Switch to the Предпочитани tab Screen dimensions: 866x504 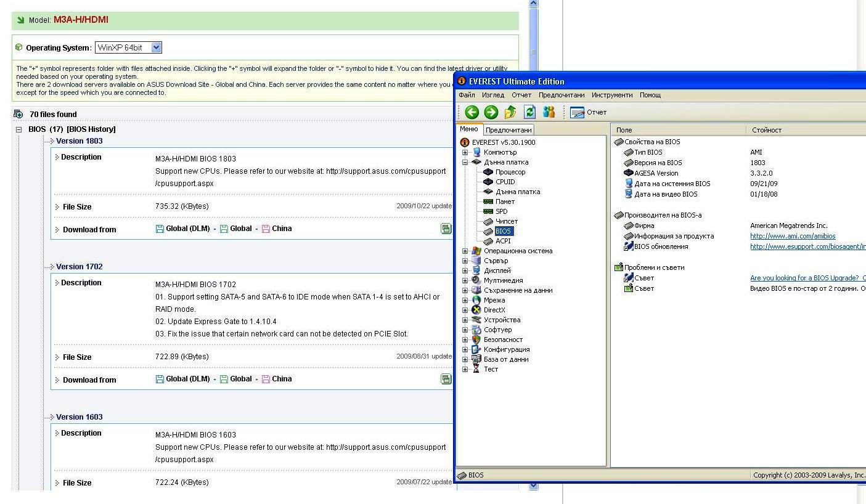509,130
